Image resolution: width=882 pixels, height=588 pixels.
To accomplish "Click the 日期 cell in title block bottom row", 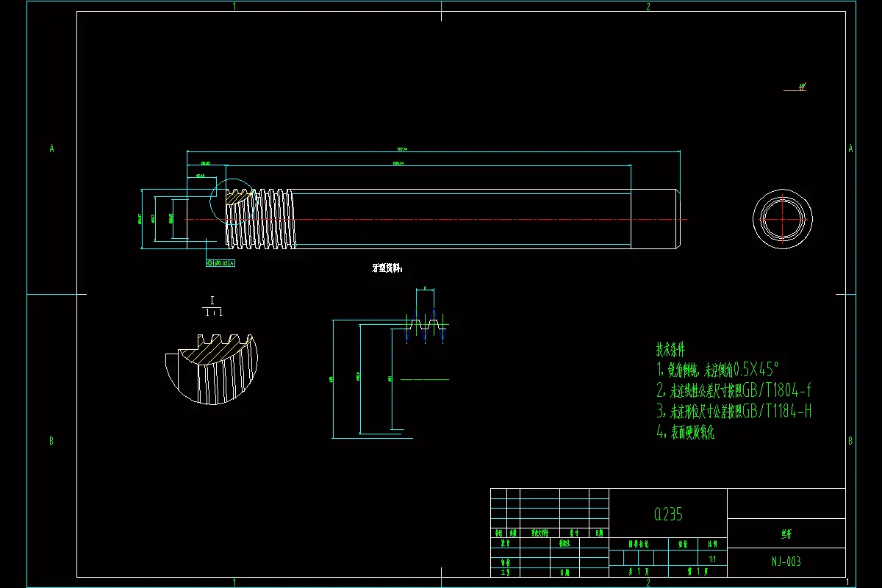I will [x=564, y=571].
